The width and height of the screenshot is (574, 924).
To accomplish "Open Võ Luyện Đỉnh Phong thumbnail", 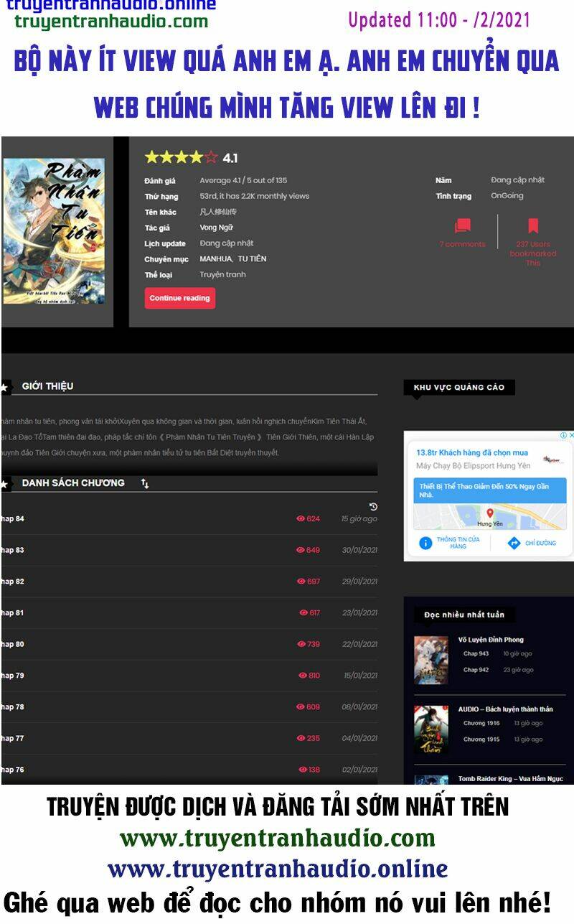I will 430,660.
